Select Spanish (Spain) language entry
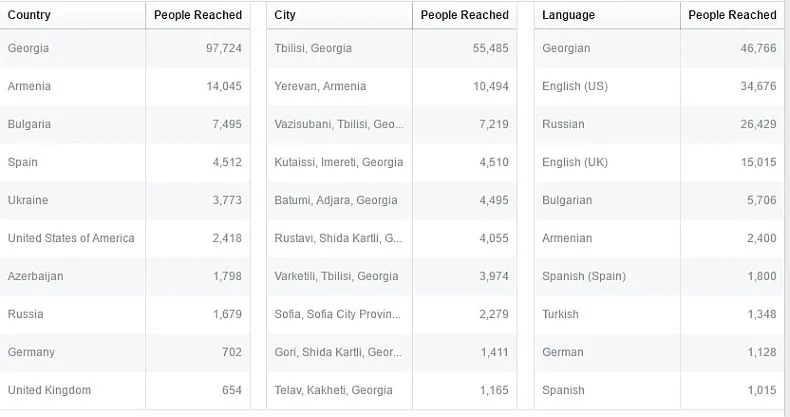This screenshot has height=417, width=790. [584, 276]
